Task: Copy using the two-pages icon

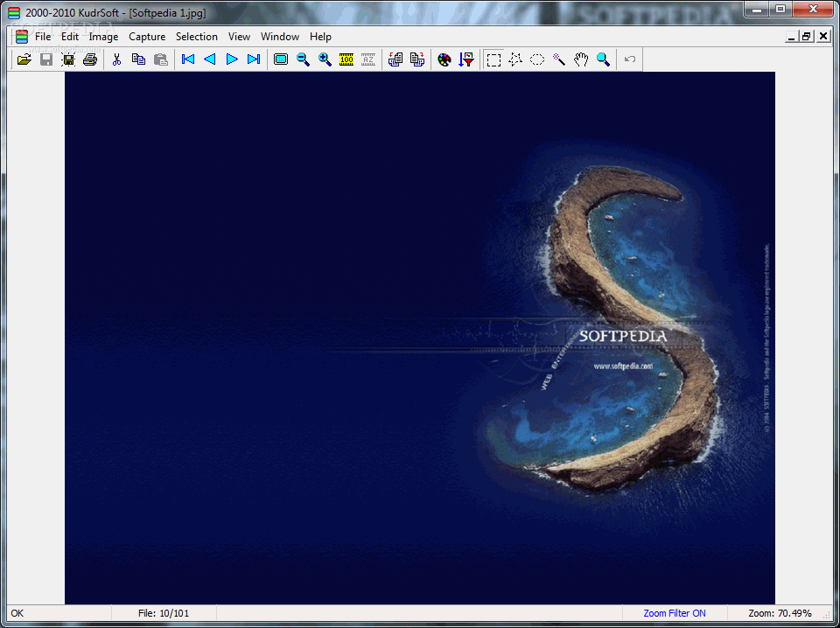Action: (x=139, y=59)
